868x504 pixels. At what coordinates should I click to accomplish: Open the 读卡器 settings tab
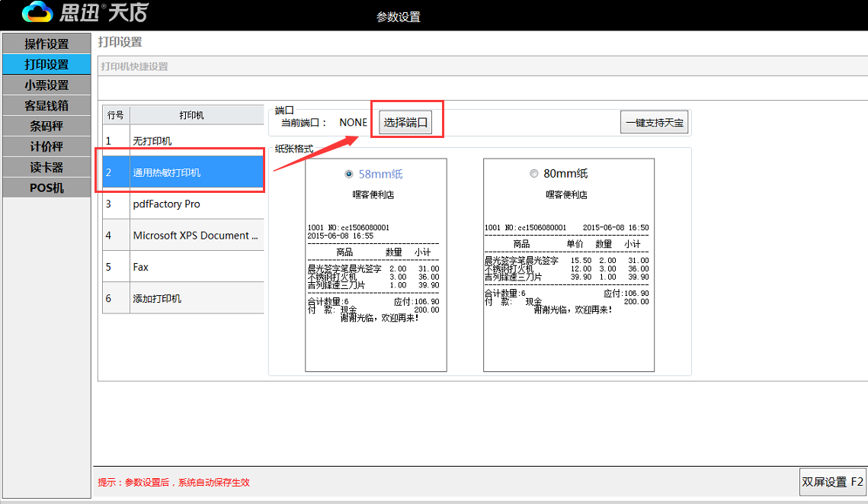coord(46,167)
